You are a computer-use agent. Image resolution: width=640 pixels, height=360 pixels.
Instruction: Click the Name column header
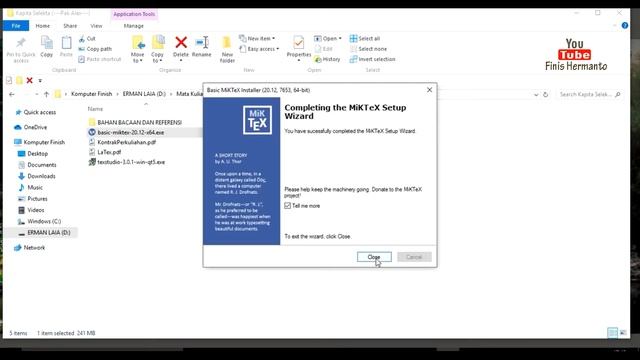[x=96, y=109]
